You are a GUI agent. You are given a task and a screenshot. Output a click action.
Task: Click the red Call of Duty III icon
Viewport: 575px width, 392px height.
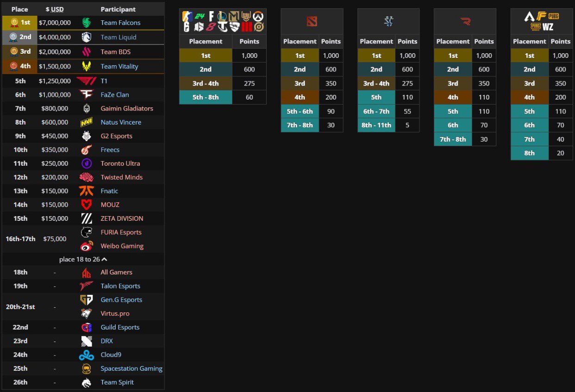247,27
